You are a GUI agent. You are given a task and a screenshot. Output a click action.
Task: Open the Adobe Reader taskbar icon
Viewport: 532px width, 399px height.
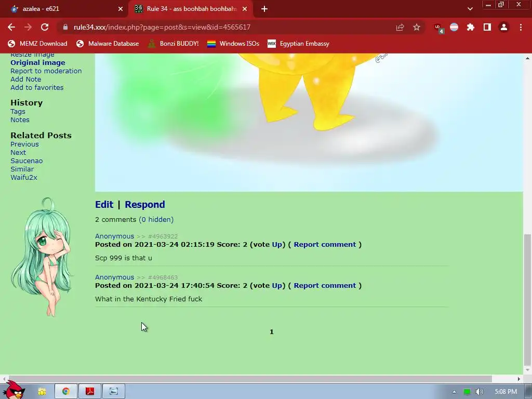(x=90, y=392)
